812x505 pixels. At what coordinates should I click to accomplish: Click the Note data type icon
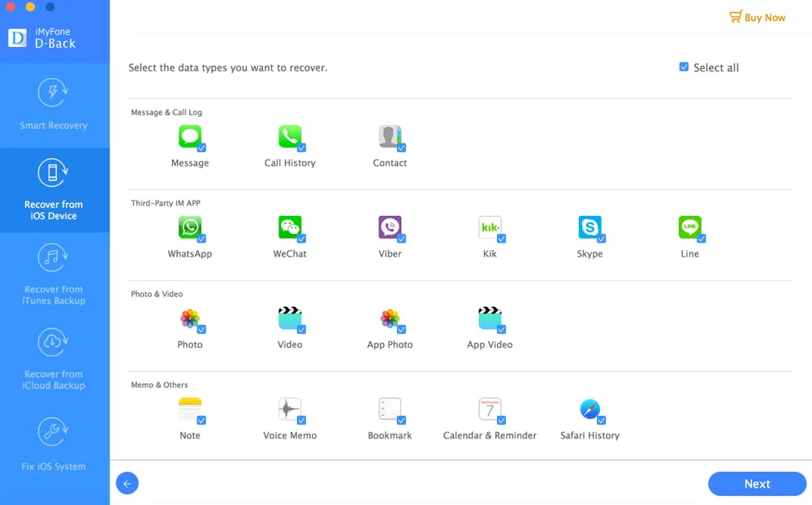pyautogui.click(x=189, y=409)
